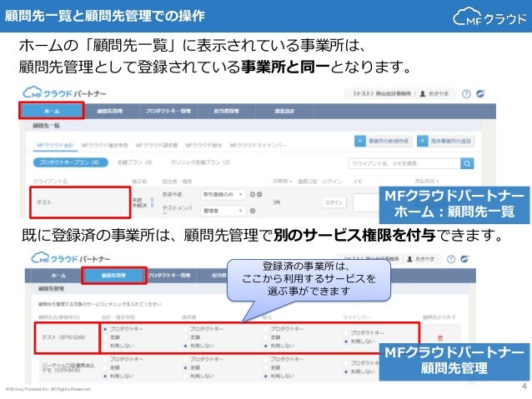The width and height of the screenshot is (532, 399).
Task: Switch to MFクラウドマイナンバー service tab
Action: pos(258,146)
